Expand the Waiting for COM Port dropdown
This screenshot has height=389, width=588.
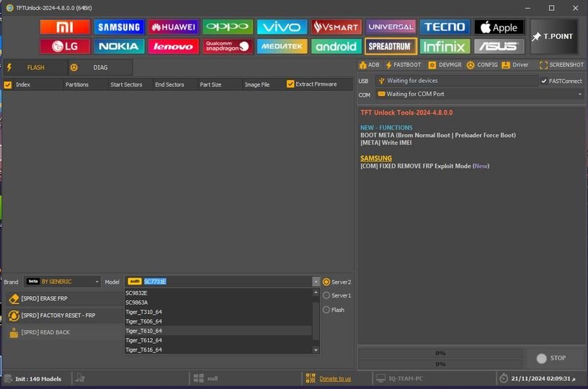point(580,94)
